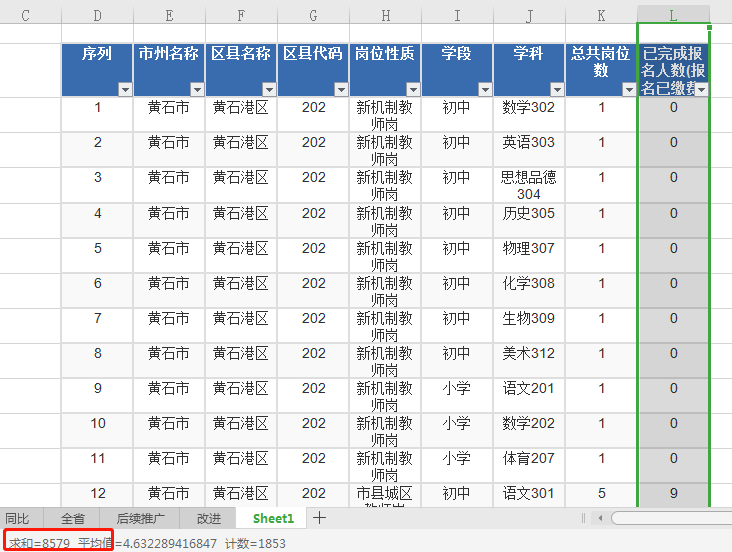Open the 后续推广 sheet tab
The image size is (732, 552).
141,518
